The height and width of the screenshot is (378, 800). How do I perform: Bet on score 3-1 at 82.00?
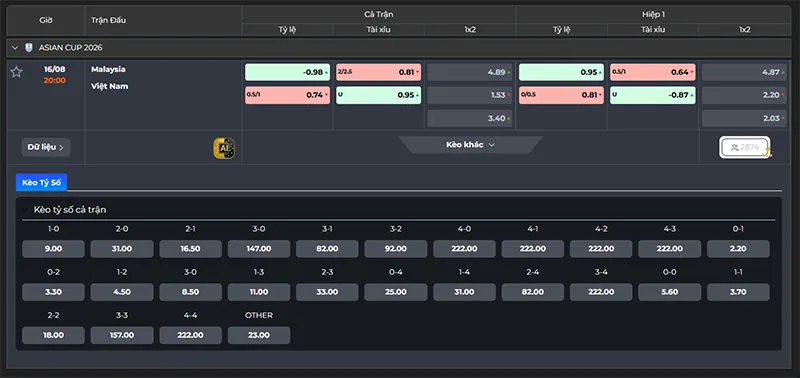click(327, 249)
